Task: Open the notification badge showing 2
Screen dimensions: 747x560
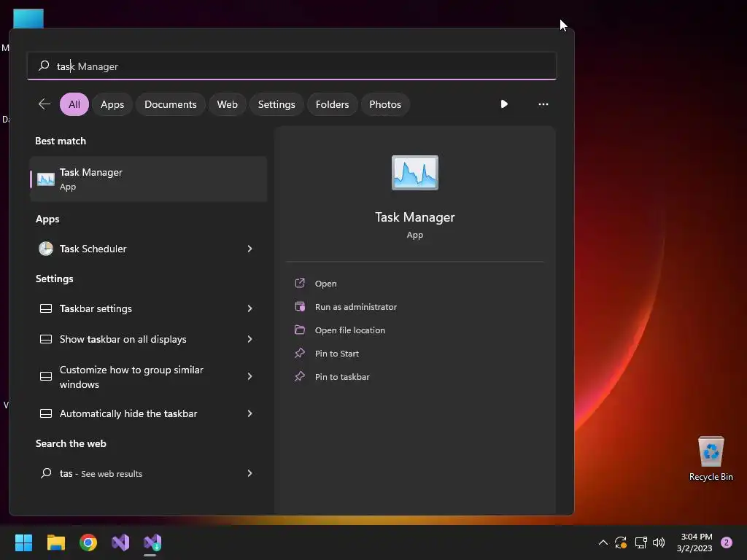Action: (727, 542)
